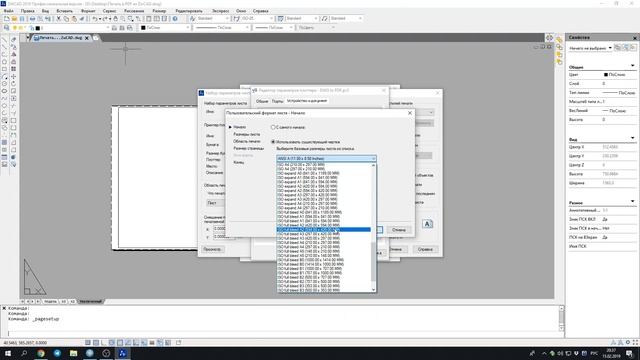Click the Paste icon in the toolbar

(x=74, y=19)
